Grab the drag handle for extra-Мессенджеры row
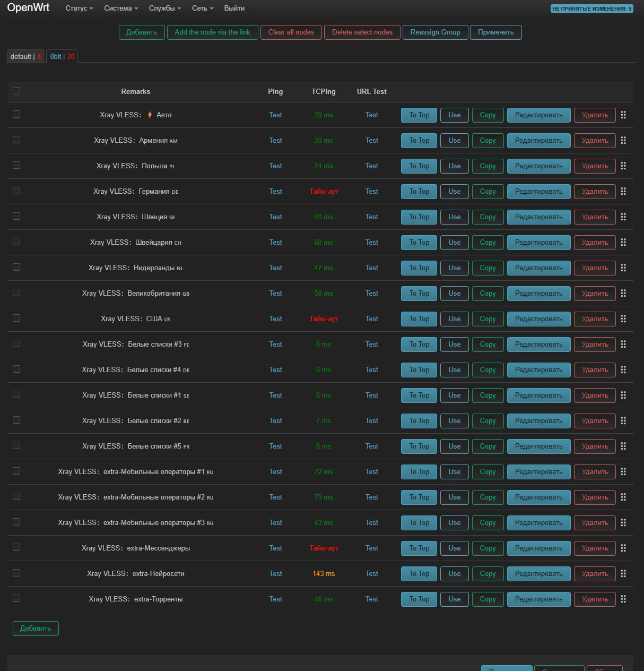 [x=623, y=548]
